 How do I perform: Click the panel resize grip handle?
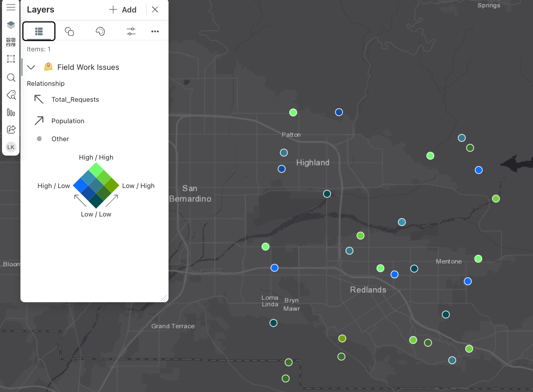(164, 298)
